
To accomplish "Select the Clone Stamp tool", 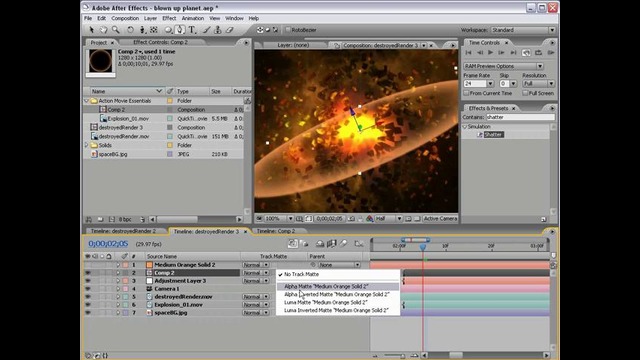I will (218, 30).
